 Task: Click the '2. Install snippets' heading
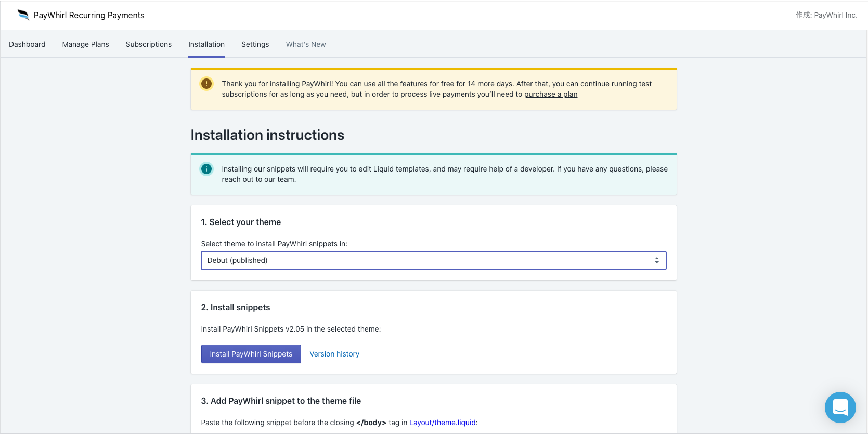click(236, 307)
